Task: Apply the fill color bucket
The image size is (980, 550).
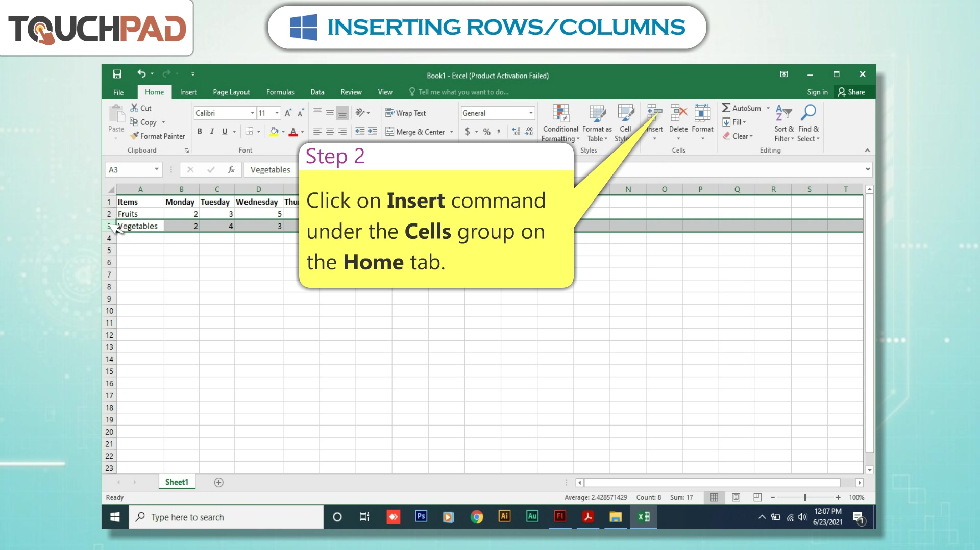Action: pos(274,132)
